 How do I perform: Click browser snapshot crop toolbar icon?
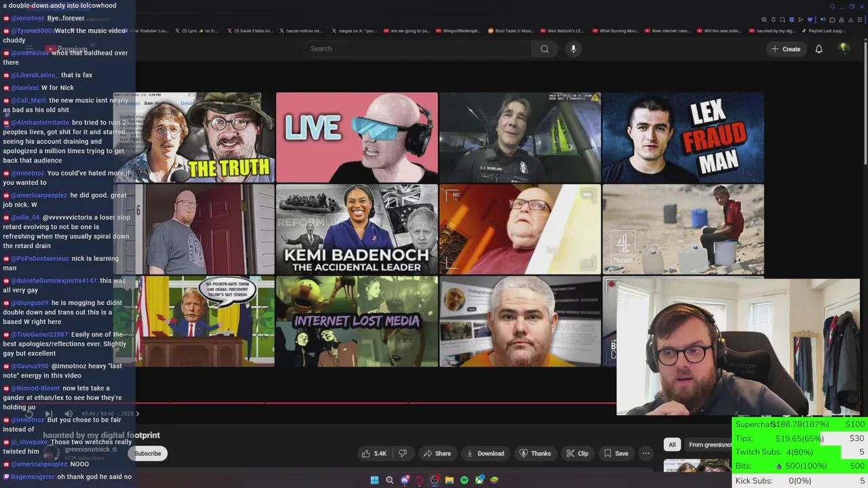pos(783,20)
